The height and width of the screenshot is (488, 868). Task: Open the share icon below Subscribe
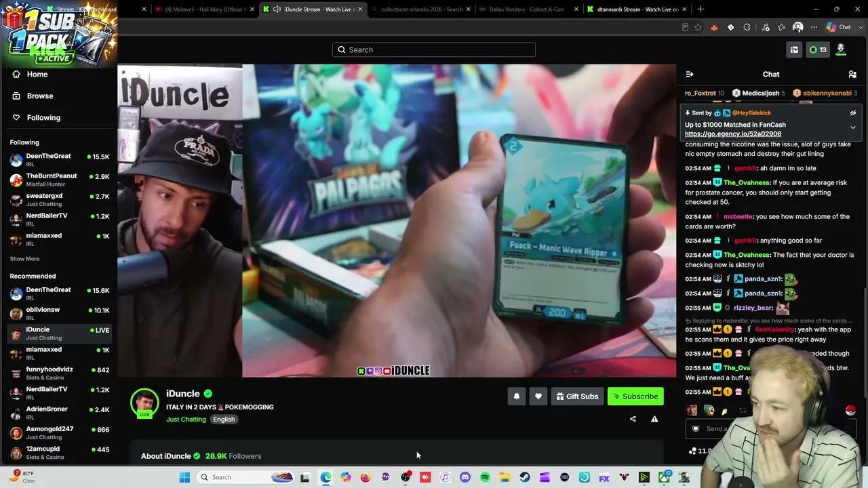point(633,419)
